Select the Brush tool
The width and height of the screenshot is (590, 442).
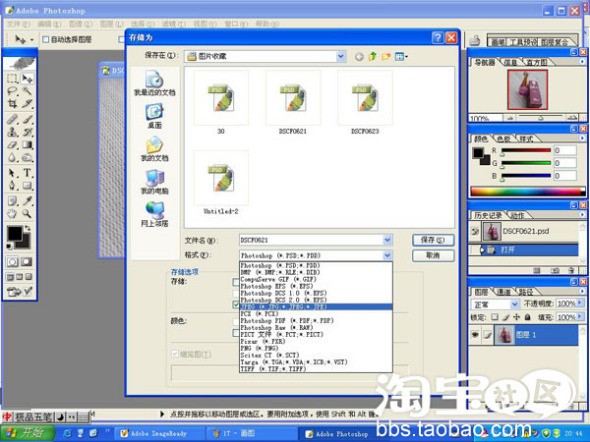[27, 120]
